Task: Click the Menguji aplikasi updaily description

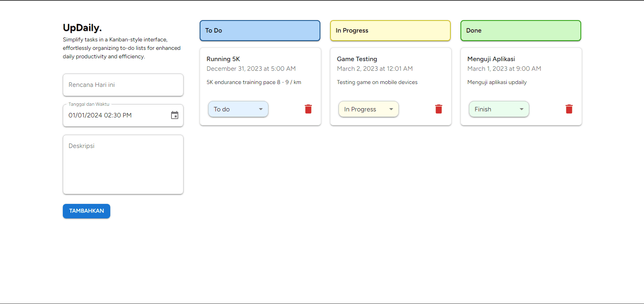Action: pos(497,82)
